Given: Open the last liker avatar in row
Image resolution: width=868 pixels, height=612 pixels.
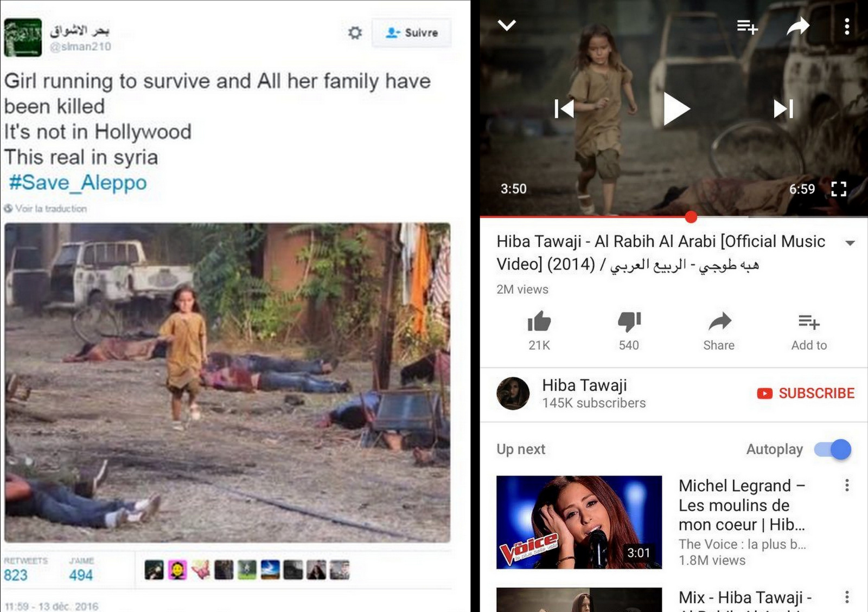Looking at the screenshot, I should 340,570.
